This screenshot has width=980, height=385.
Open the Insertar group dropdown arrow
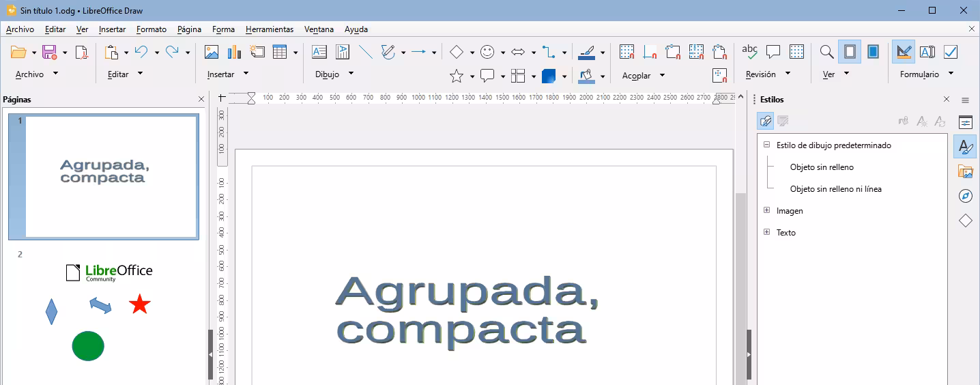(x=246, y=73)
